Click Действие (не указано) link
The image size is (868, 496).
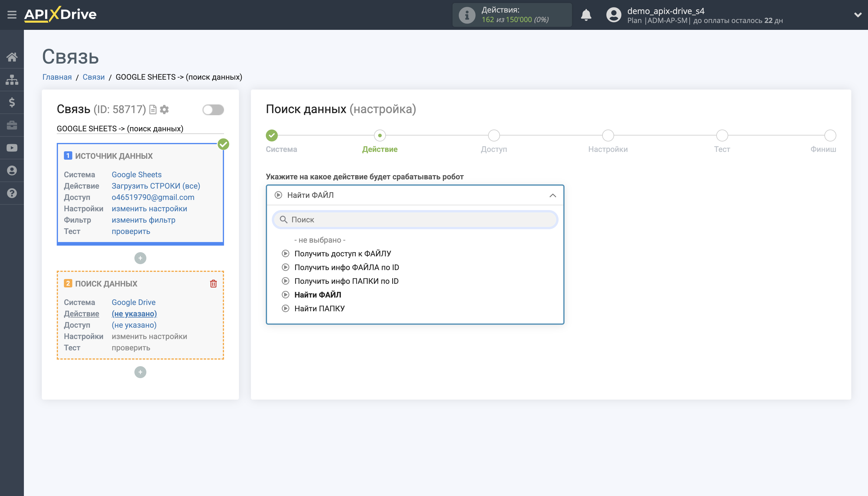tap(134, 314)
